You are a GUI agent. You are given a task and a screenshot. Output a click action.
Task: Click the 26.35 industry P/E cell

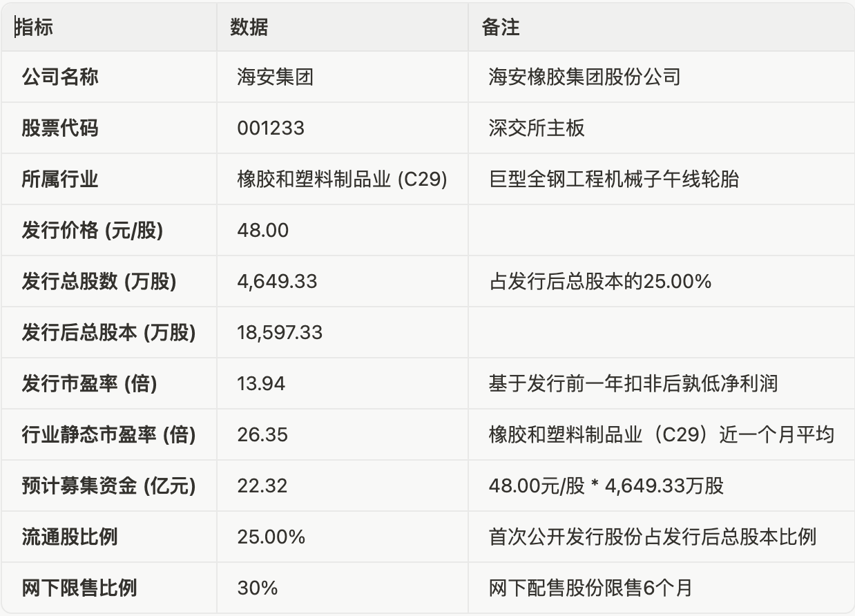[x=262, y=435]
